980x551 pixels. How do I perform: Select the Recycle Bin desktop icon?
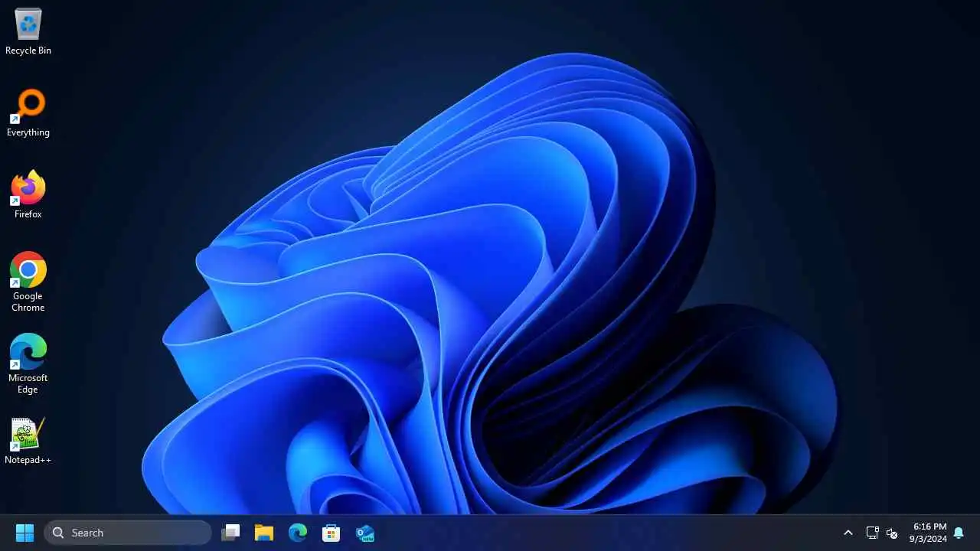click(28, 32)
